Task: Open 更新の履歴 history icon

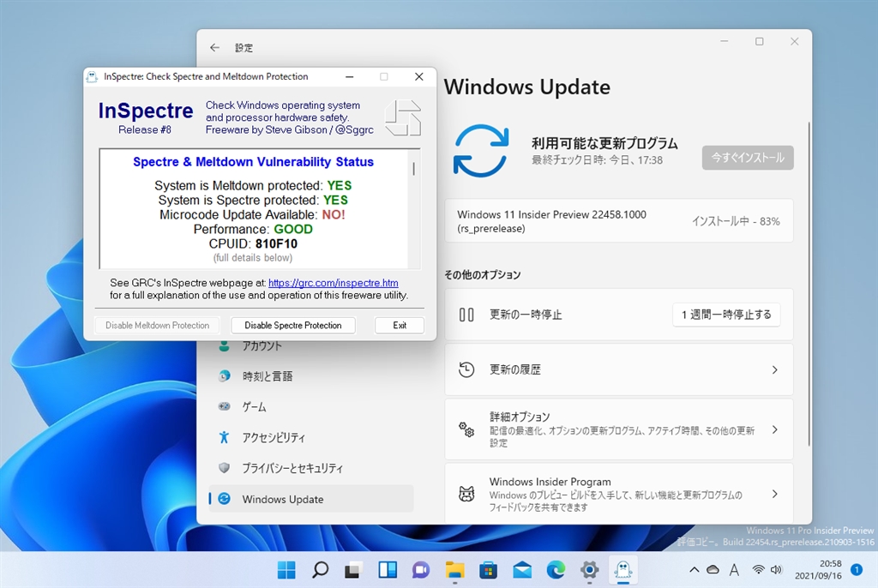Action: click(466, 369)
